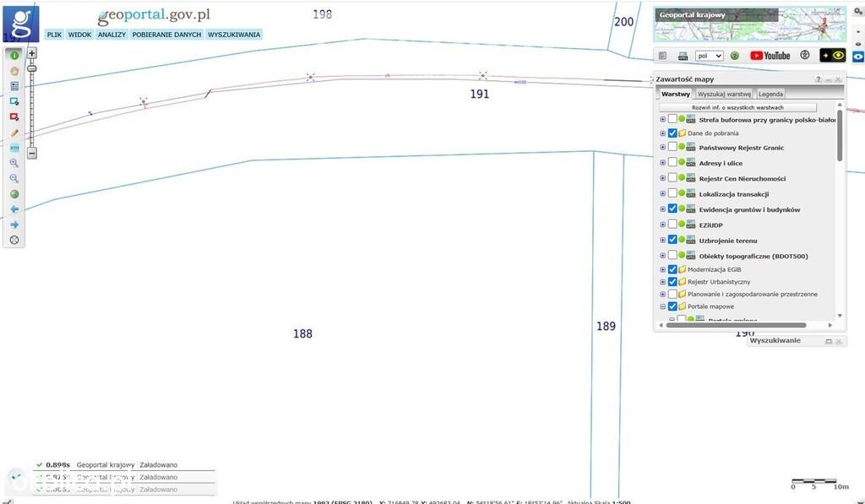Open the POBIERANIE DANYCH menu

[166, 34]
